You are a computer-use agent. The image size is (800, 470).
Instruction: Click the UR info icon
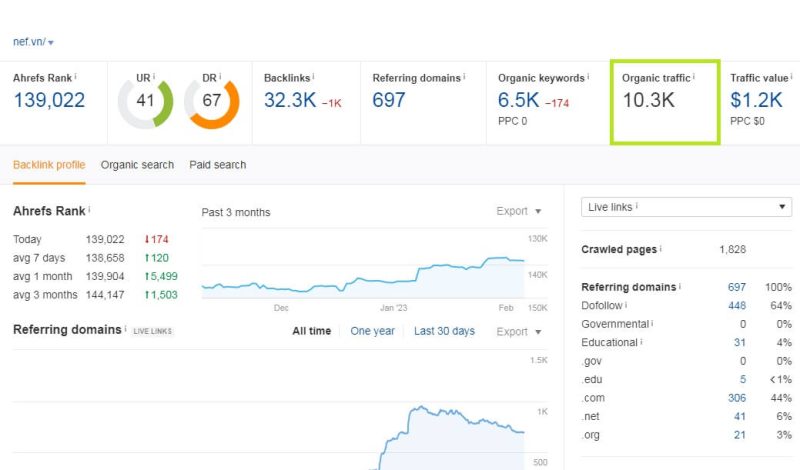coord(154,77)
